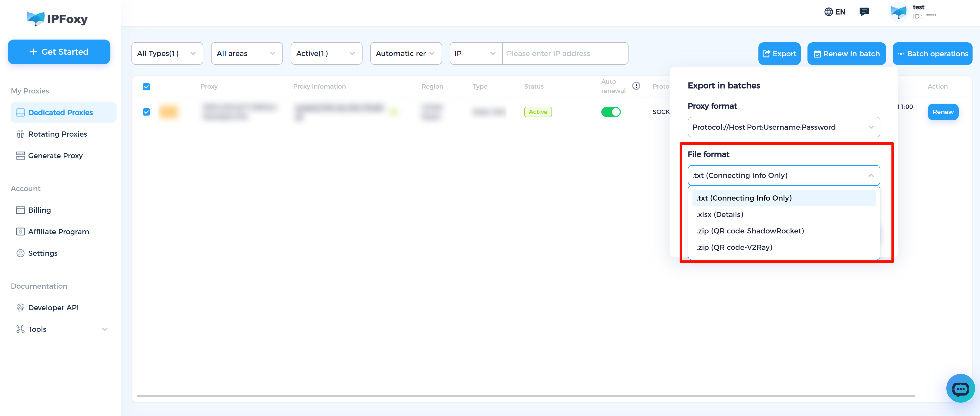This screenshot has width=980, height=416.
Task: Collapse the File format dropdown
Action: (x=783, y=175)
